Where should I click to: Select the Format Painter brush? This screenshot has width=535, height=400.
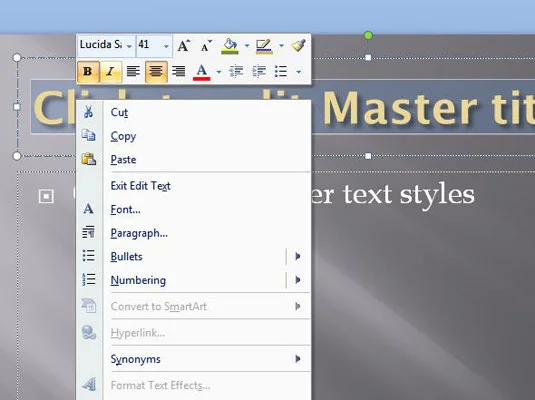(299, 45)
